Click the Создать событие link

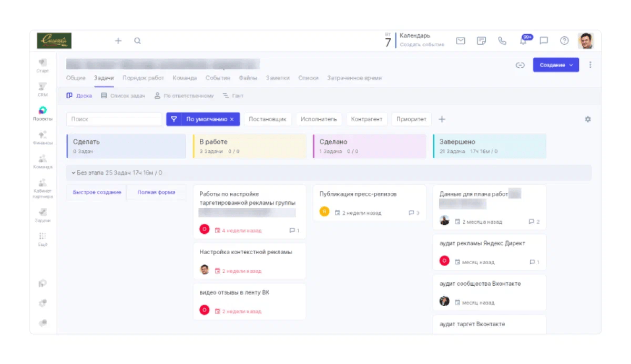(x=422, y=45)
